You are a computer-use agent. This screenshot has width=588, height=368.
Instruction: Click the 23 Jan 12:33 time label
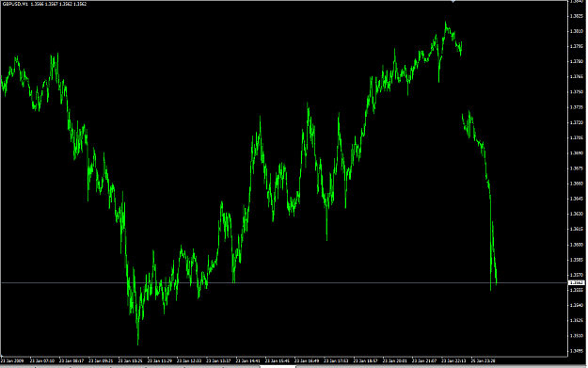[189, 360]
